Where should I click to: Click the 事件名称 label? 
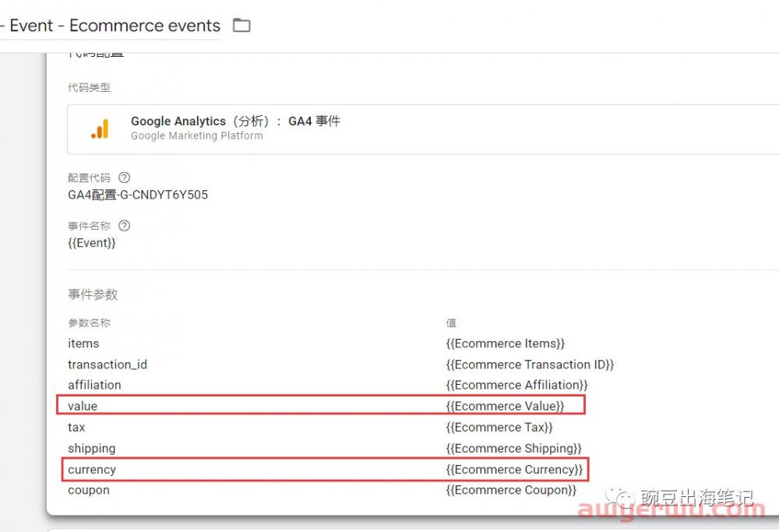tap(89, 226)
